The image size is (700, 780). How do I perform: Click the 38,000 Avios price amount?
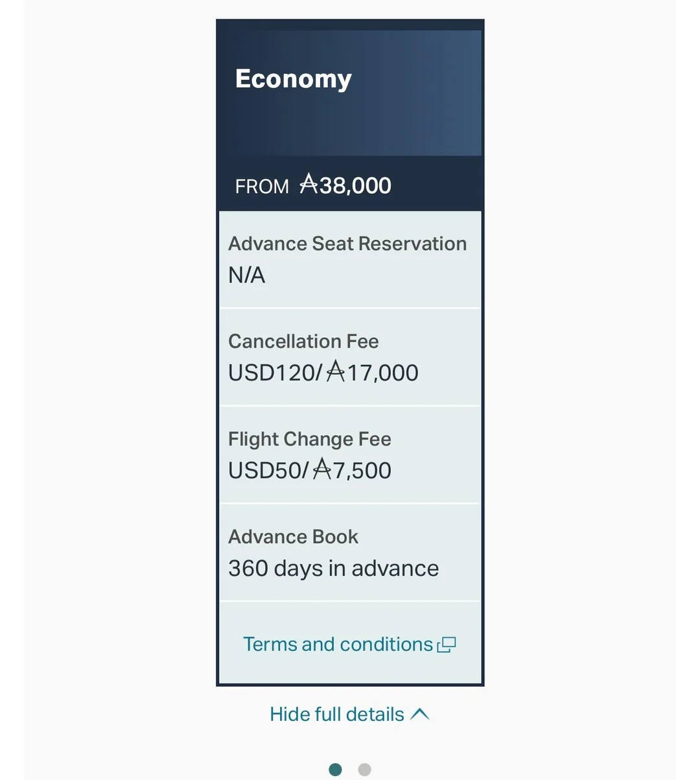tap(355, 186)
